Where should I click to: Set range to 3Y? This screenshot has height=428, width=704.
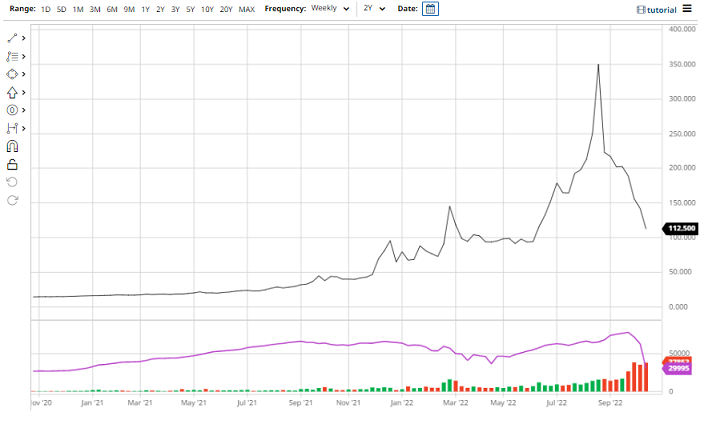176,9
